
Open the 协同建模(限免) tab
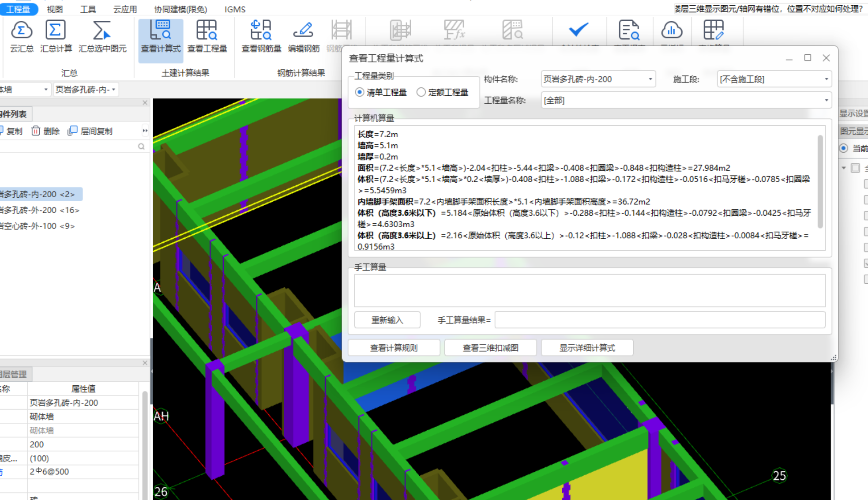(180, 9)
